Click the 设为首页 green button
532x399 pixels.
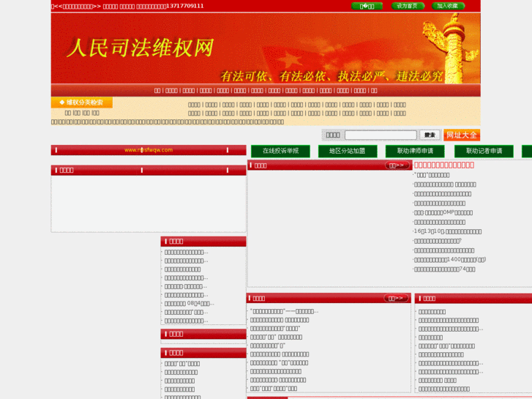click(408, 6)
